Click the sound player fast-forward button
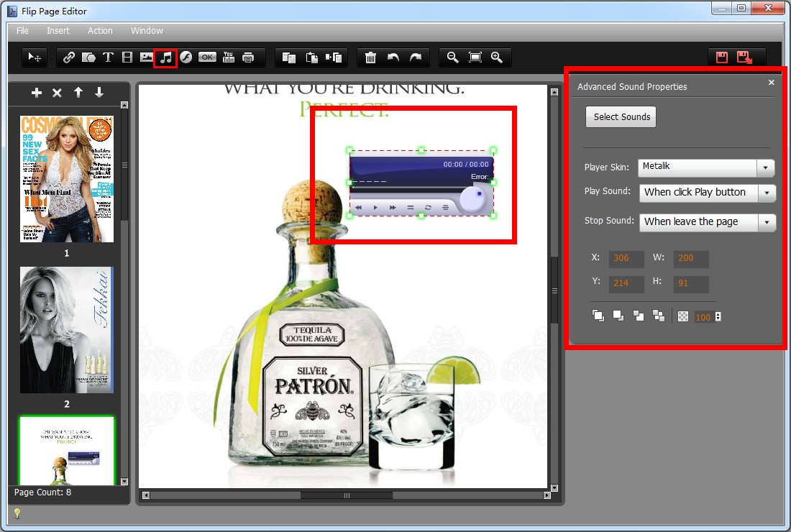791x532 pixels. (393, 207)
